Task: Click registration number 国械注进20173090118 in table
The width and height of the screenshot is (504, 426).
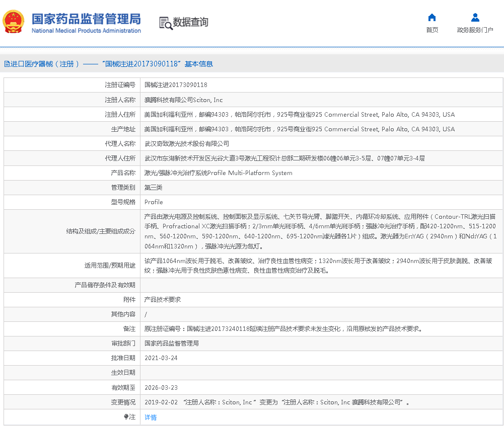Action: tap(176, 85)
